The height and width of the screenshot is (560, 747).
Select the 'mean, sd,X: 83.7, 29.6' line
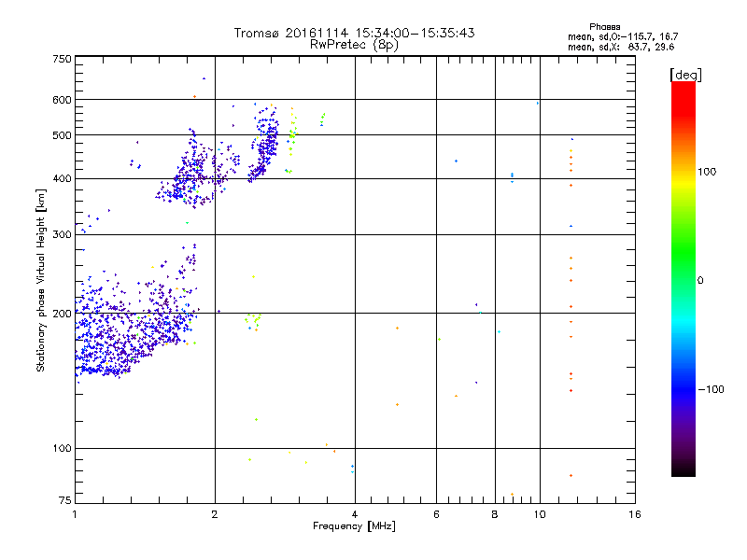[621, 47]
